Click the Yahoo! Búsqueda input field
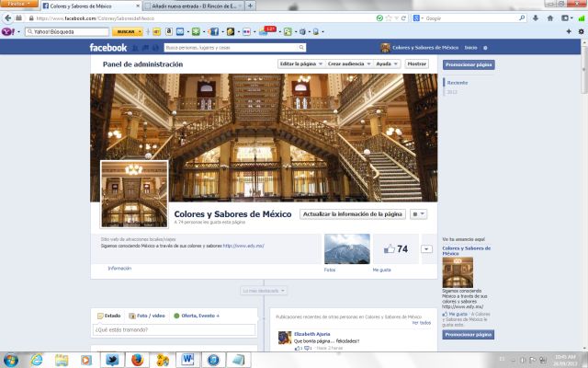The width and height of the screenshot is (588, 368). [67, 32]
